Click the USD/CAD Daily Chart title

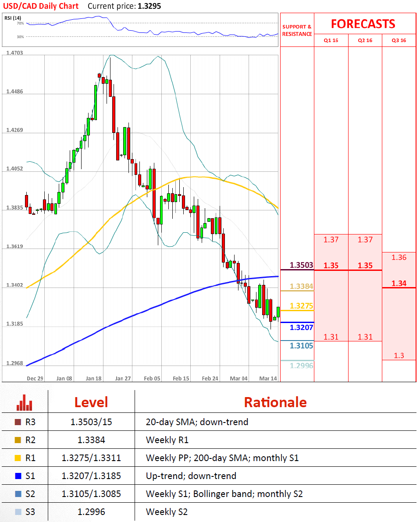pyautogui.click(x=41, y=6)
